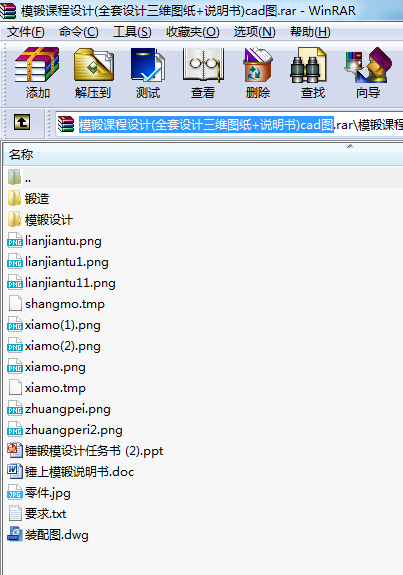403x575 pixels.
Task: Open the 工具(S) menu
Action: tap(132, 32)
